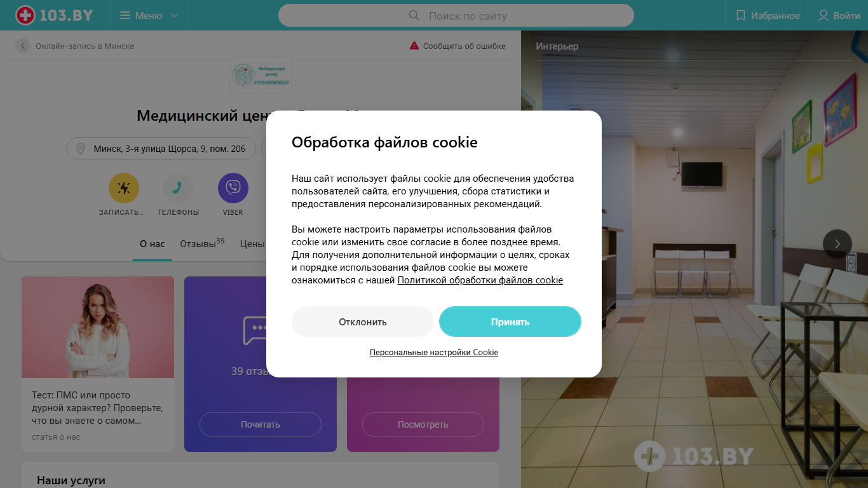The height and width of the screenshot is (488, 868).
Task: Switch to the Отзывы tab
Action: pos(202,243)
